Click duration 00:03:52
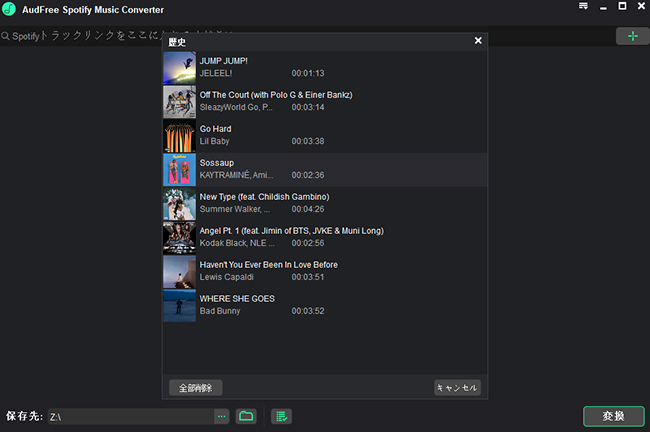This screenshot has width=650, height=432. pyautogui.click(x=308, y=311)
